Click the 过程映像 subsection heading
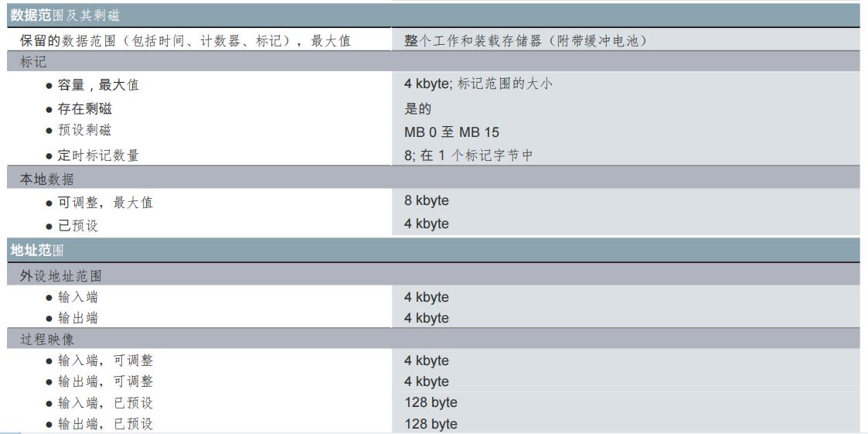868x434 pixels. pos(47,339)
